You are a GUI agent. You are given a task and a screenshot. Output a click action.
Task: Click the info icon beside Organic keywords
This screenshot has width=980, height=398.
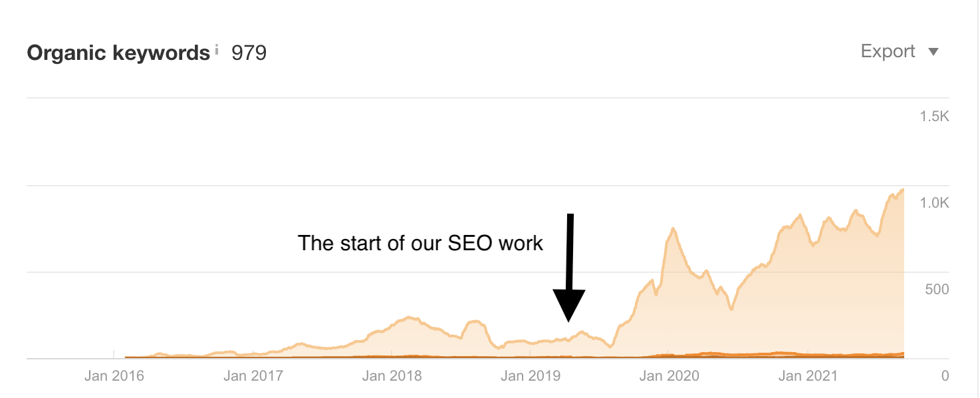[x=217, y=48]
